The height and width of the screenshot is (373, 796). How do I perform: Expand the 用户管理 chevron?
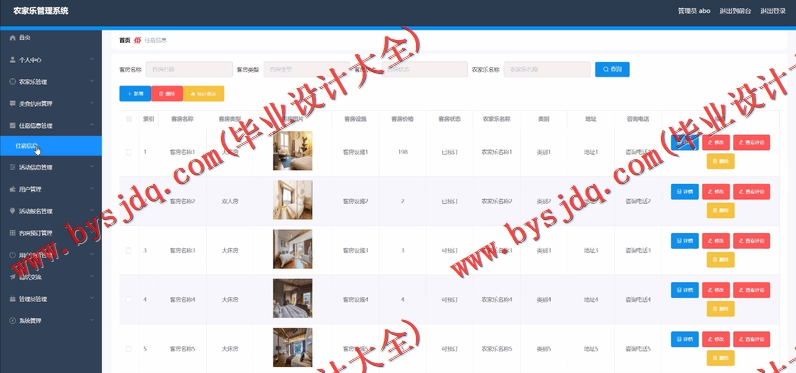[92, 189]
